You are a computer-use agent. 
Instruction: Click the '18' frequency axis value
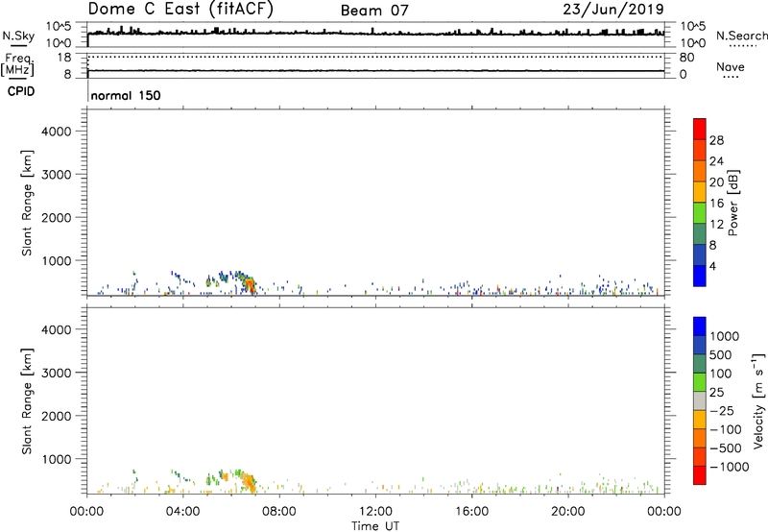pos(64,58)
